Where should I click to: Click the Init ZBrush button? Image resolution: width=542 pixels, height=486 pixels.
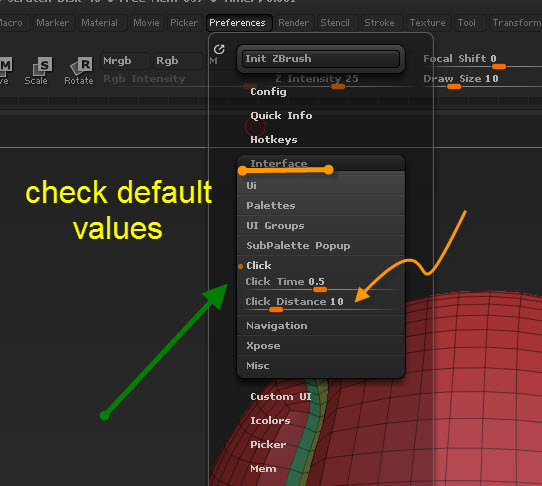point(321,59)
